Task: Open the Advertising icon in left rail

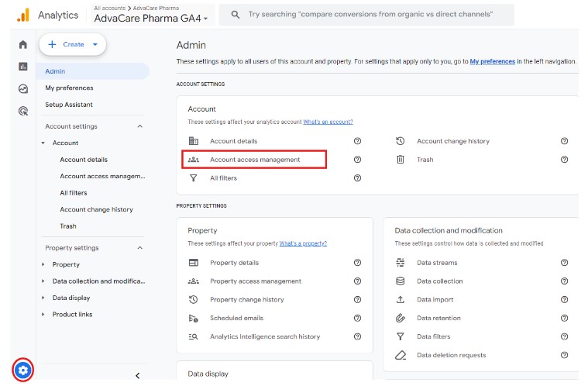Action: pyautogui.click(x=23, y=111)
